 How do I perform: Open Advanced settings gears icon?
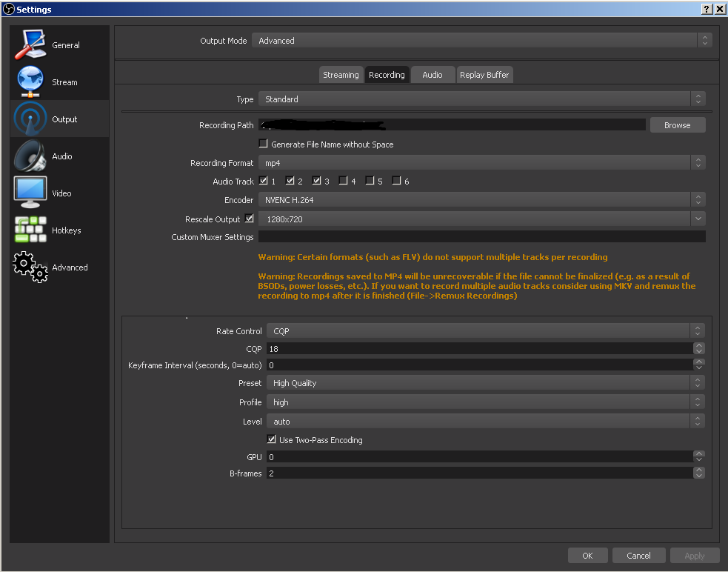(30, 267)
